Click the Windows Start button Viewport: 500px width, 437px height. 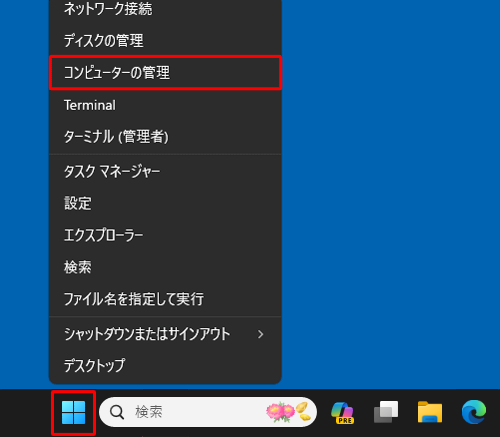(73, 413)
